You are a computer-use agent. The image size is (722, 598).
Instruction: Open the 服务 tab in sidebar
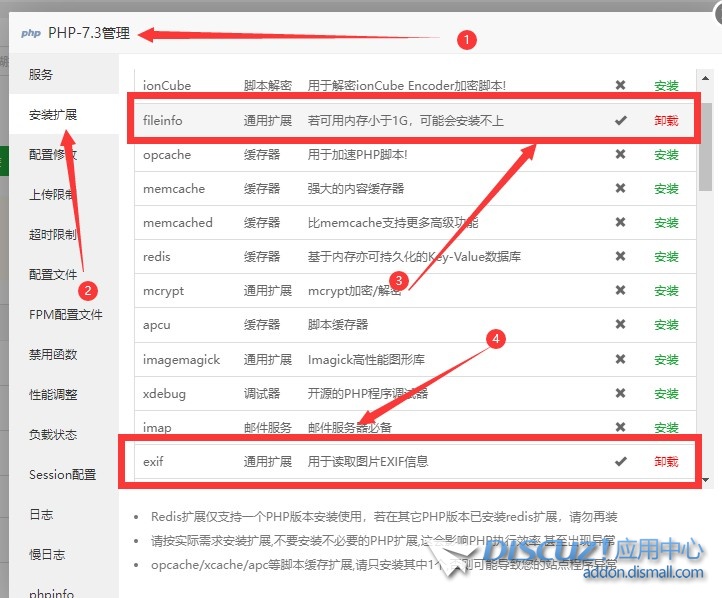[x=41, y=75]
